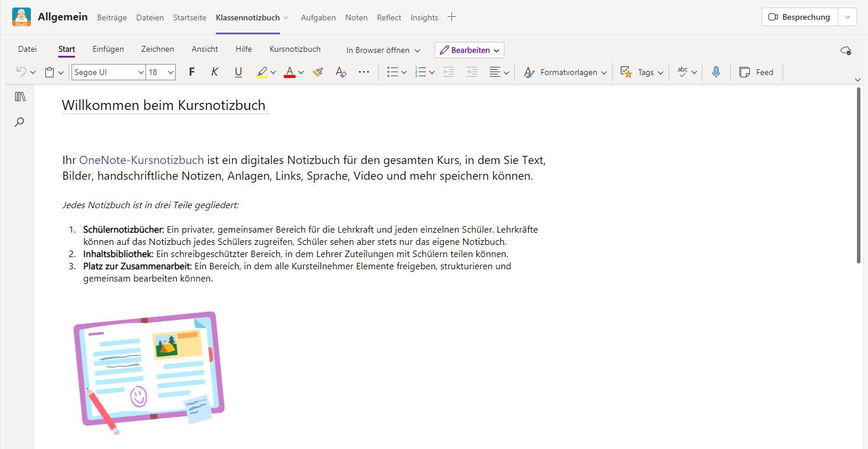The height and width of the screenshot is (449, 868).
Task: Open the Formatvorlagen styles dropdown
Action: click(565, 72)
